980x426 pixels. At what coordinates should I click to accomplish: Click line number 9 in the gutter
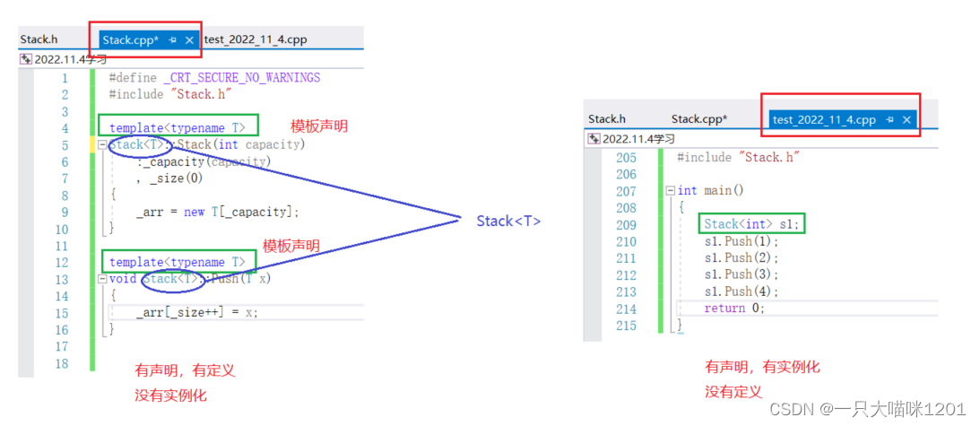tap(65, 212)
